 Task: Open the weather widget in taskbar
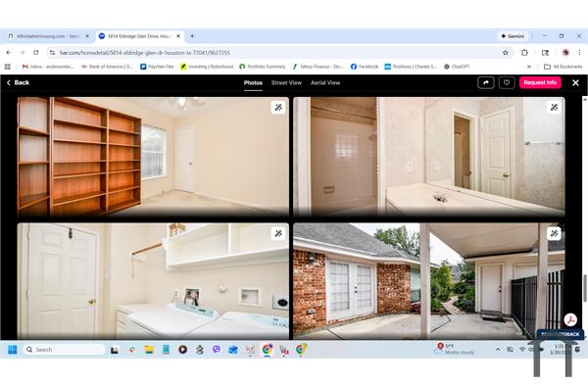click(454, 349)
